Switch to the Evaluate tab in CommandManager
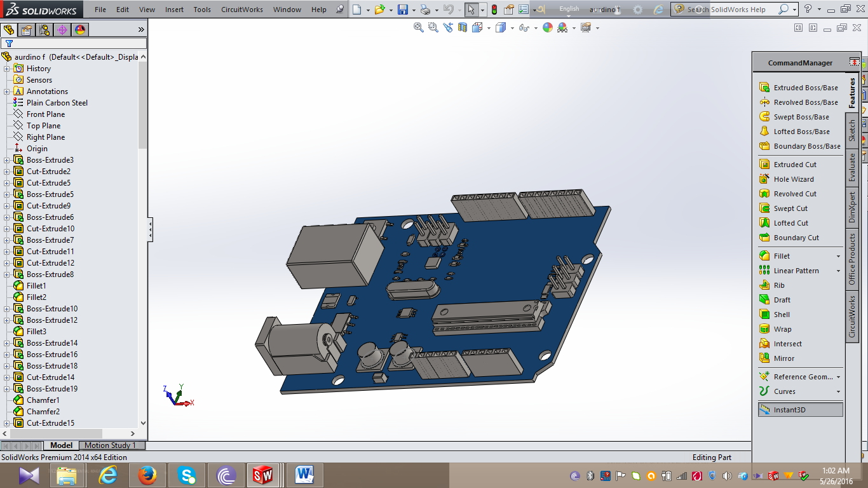This screenshot has height=488, width=868. (x=852, y=167)
